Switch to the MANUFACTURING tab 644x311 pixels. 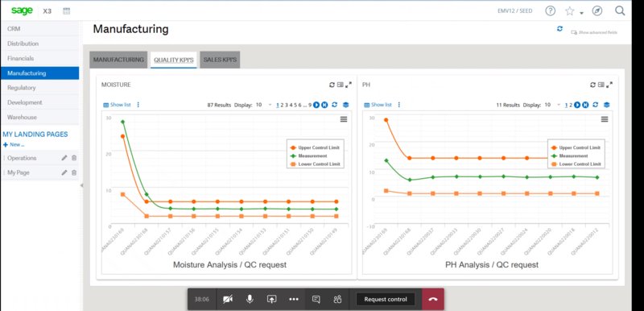pyautogui.click(x=118, y=60)
